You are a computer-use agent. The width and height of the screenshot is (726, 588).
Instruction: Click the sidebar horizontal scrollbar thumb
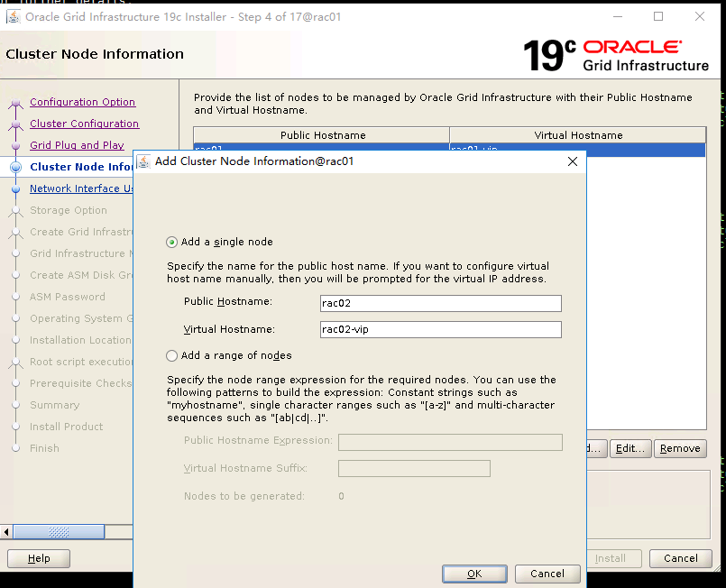pyautogui.click(x=59, y=532)
